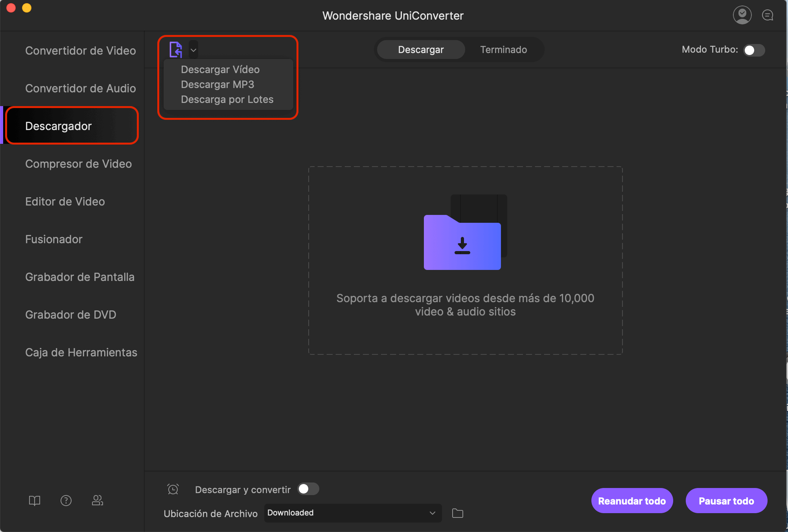Viewport: 788px width, 532px height.
Task: Click the Reanudar todo button
Action: tap(631, 501)
